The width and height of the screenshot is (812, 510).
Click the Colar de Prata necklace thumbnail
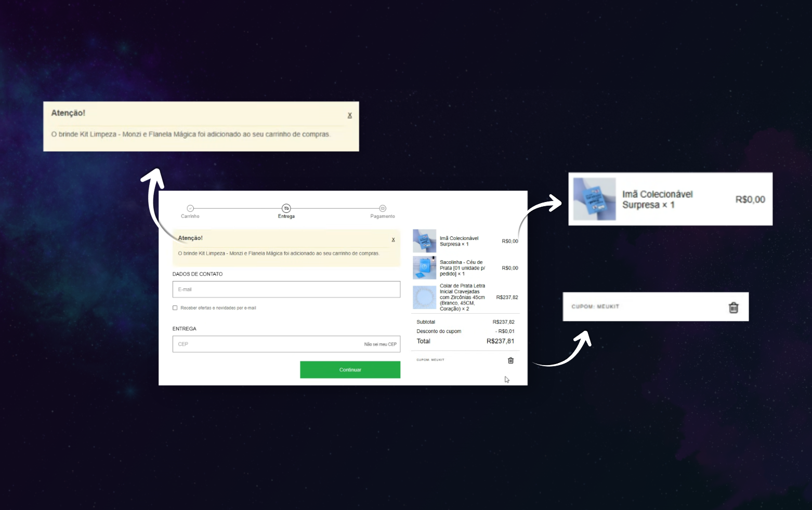tap(424, 298)
